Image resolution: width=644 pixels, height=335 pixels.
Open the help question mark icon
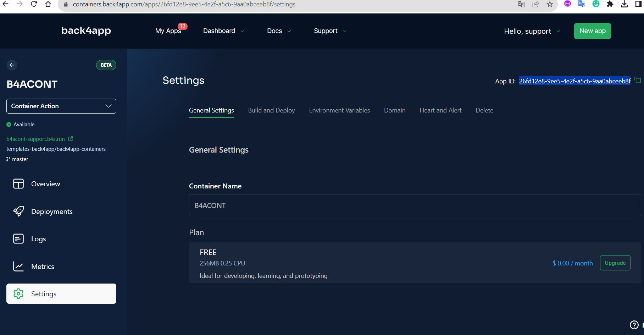tap(634, 325)
